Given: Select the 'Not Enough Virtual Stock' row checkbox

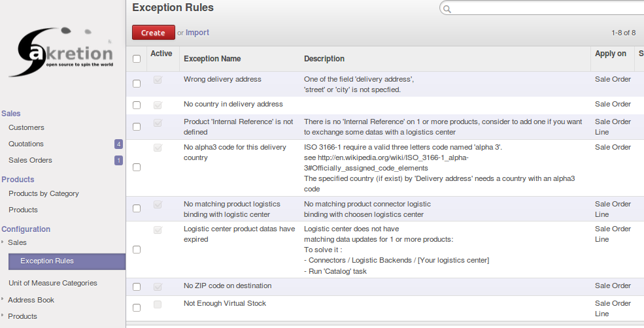Looking at the screenshot, I should [x=137, y=308].
